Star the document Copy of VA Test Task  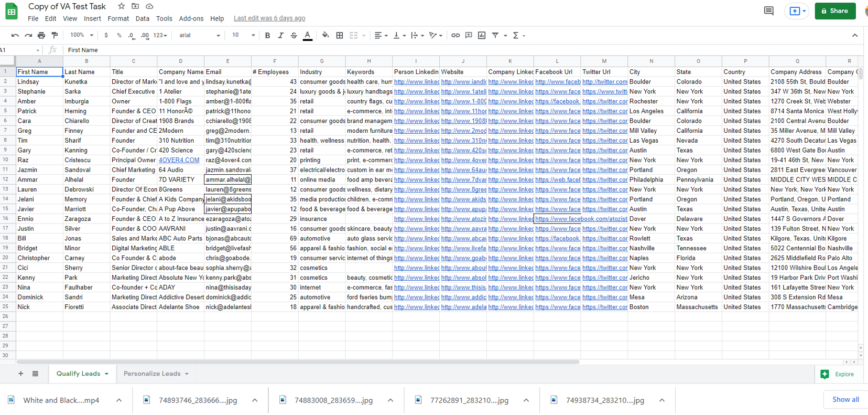121,6
